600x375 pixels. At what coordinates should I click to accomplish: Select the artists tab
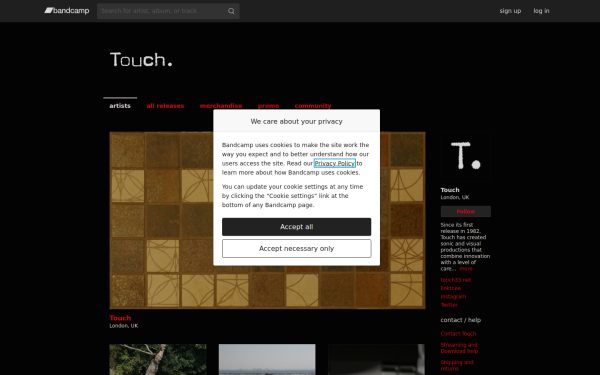(120, 106)
